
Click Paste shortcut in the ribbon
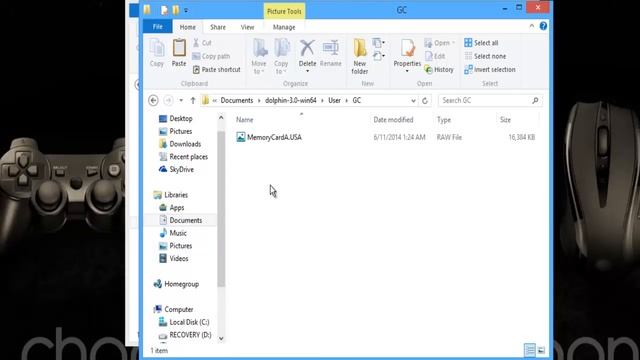[x=216, y=70]
